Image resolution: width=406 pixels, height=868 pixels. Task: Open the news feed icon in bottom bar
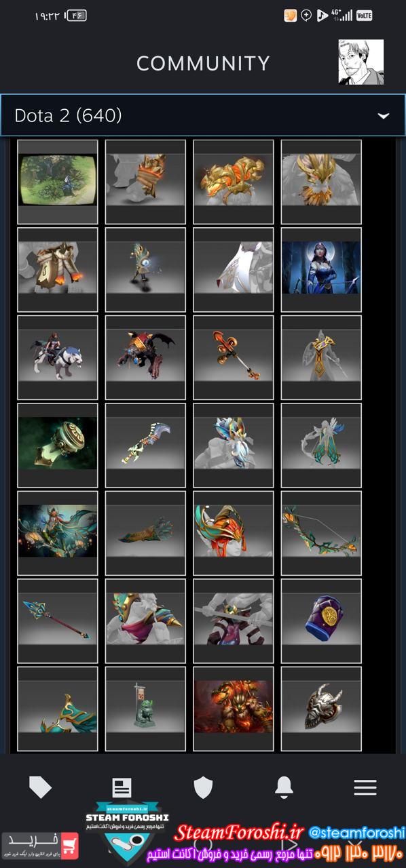[x=122, y=787]
